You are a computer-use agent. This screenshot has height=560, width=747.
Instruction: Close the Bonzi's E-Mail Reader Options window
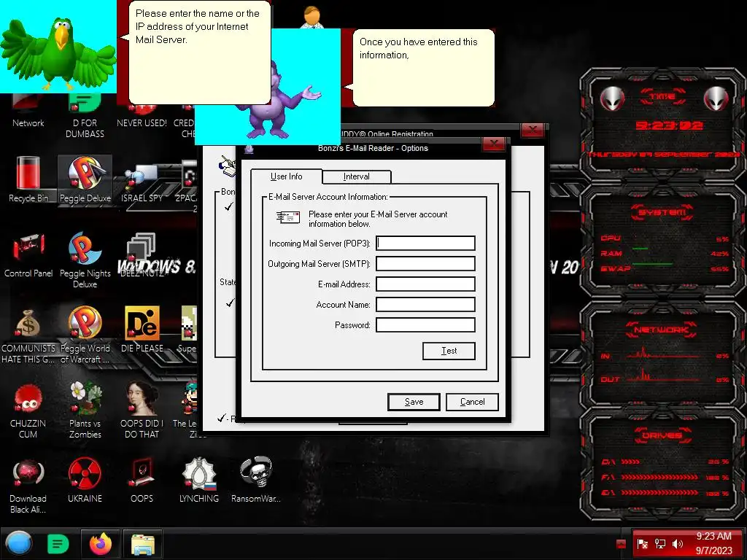click(494, 144)
